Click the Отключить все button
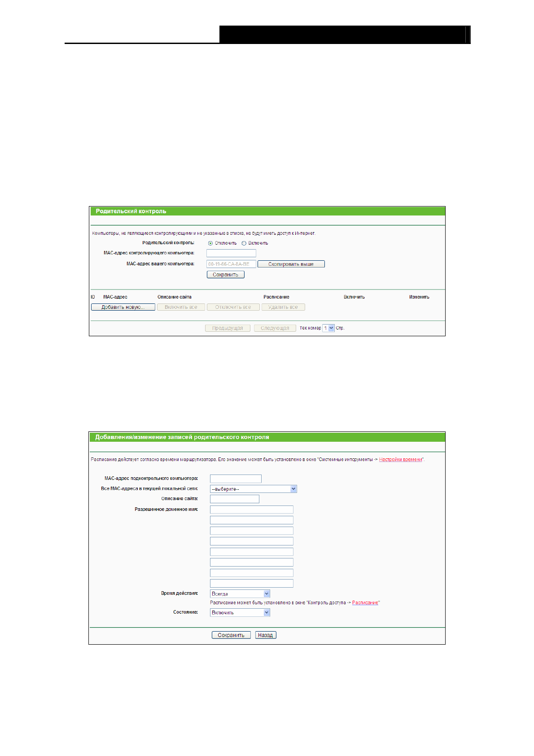Viewport: 534px width, 756px height. (233, 308)
